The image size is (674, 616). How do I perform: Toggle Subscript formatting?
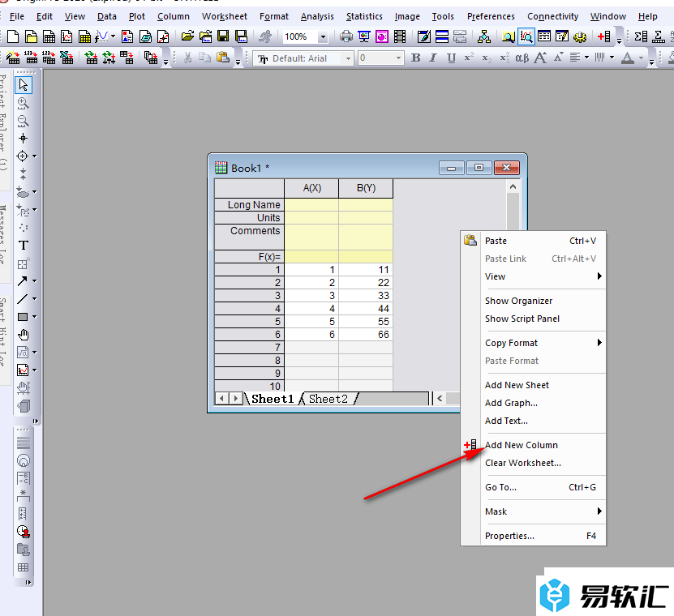(x=487, y=58)
